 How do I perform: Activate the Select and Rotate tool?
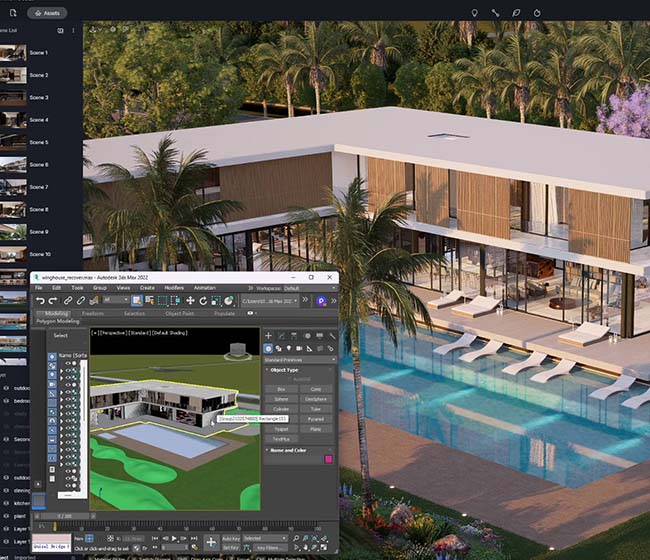[x=203, y=301]
